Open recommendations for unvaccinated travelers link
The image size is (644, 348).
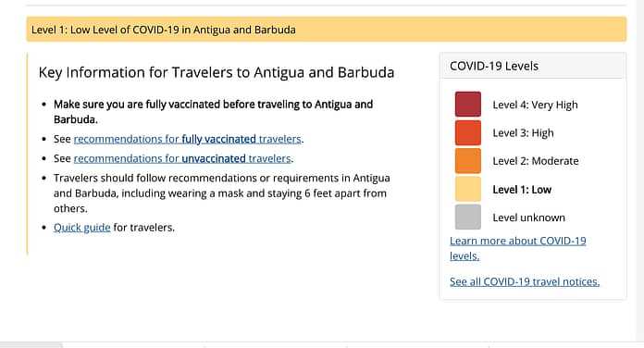tap(182, 158)
